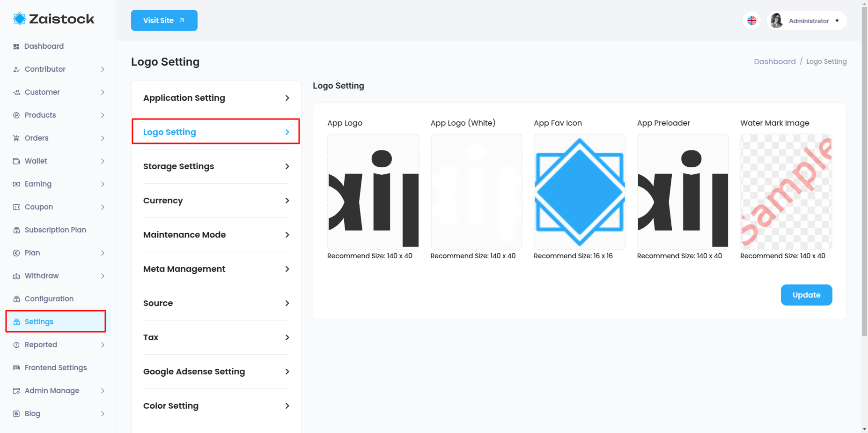Click the Administrator avatar picture
The height and width of the screenshot is (433, 868).
click(777, 21)
